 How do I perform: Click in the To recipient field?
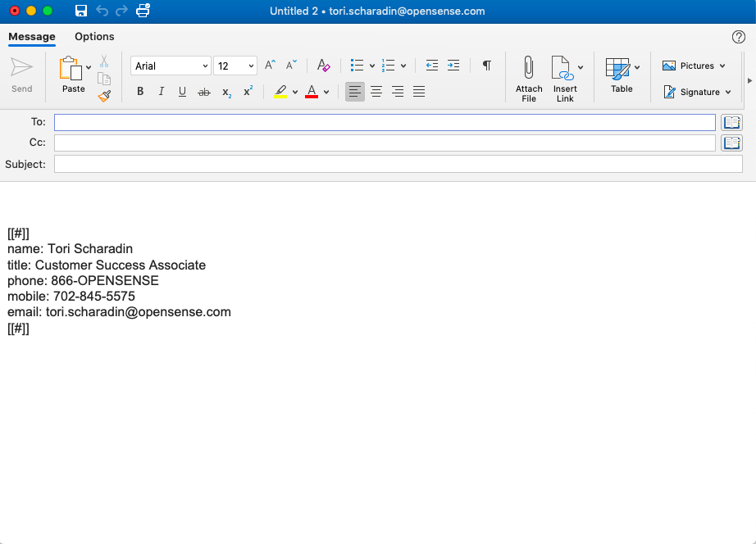(x=385, y=122)
